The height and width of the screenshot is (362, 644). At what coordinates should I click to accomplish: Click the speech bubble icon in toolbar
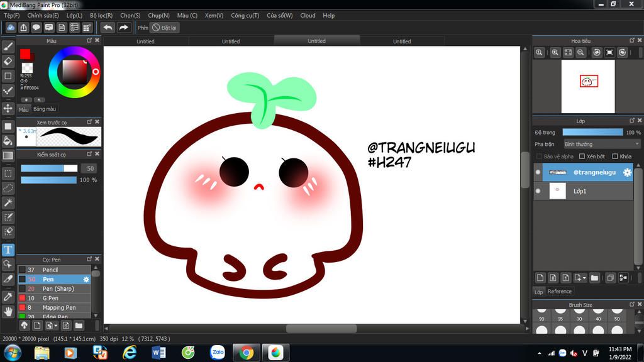(x=36, y=28)
